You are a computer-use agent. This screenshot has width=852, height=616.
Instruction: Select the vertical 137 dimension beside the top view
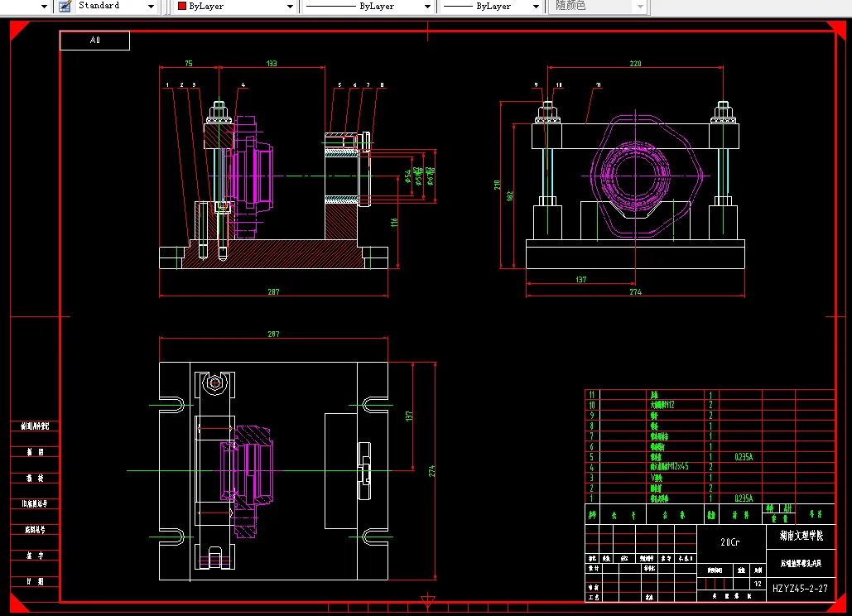409,416
